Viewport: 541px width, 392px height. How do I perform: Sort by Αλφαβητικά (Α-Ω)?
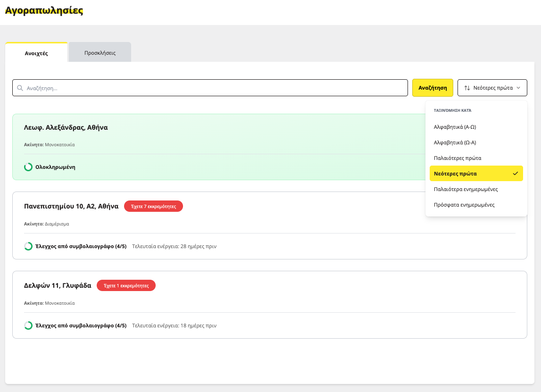pos(476,127)
